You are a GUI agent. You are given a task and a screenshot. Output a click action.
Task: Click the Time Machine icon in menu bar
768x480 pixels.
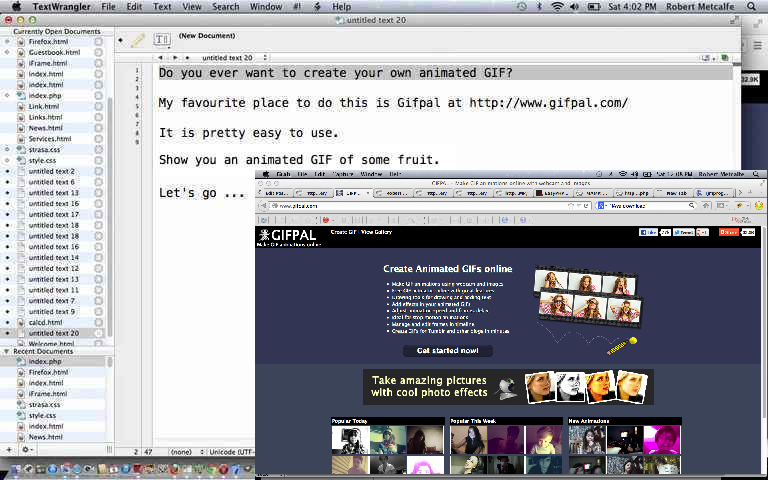pos(522,6)
